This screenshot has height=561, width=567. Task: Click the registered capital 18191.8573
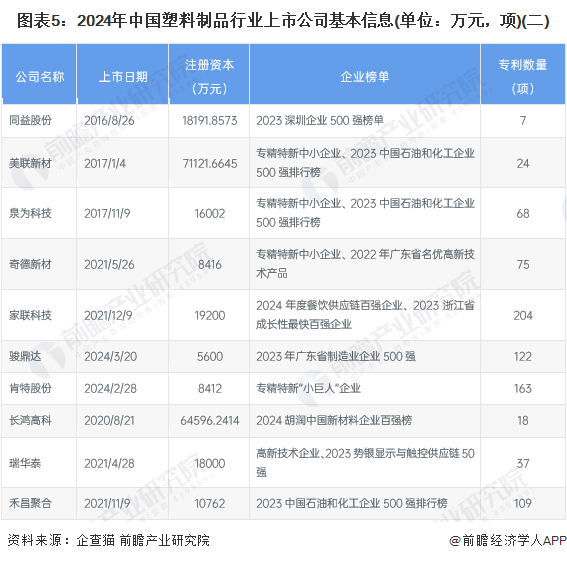pos(210,120)
